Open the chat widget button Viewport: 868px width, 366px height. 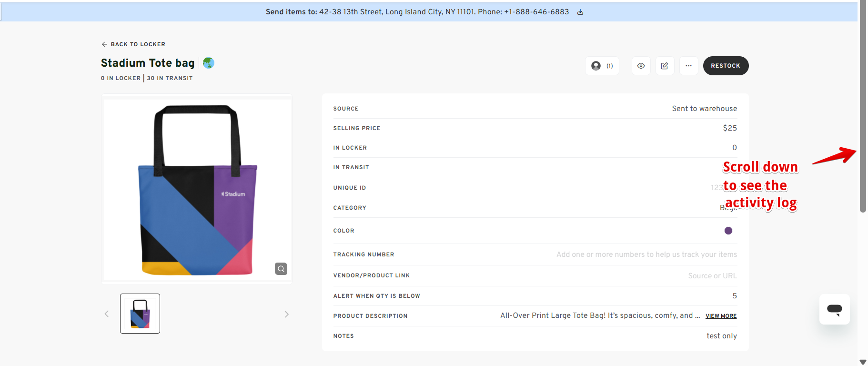(835, 309)
